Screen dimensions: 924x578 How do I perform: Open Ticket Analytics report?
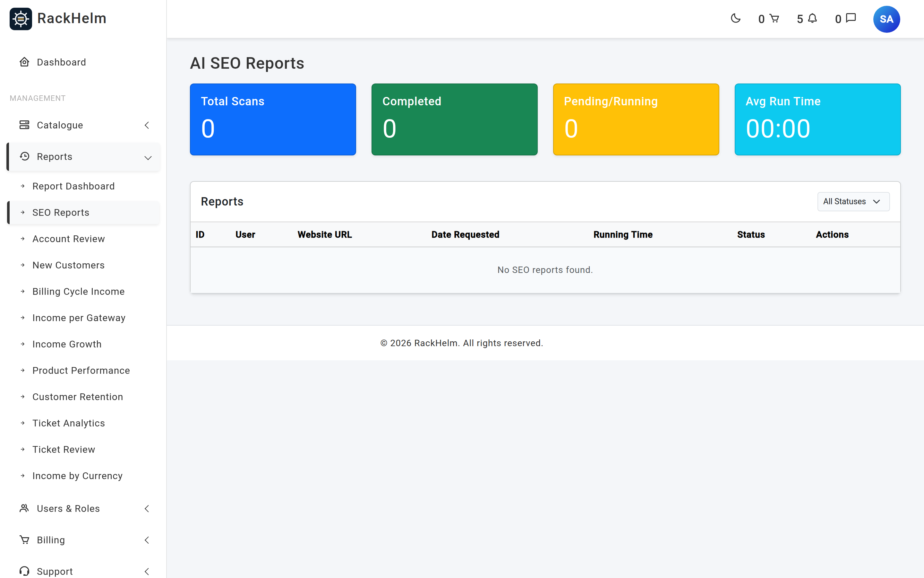pyautogui.click(x=83, y=423)
